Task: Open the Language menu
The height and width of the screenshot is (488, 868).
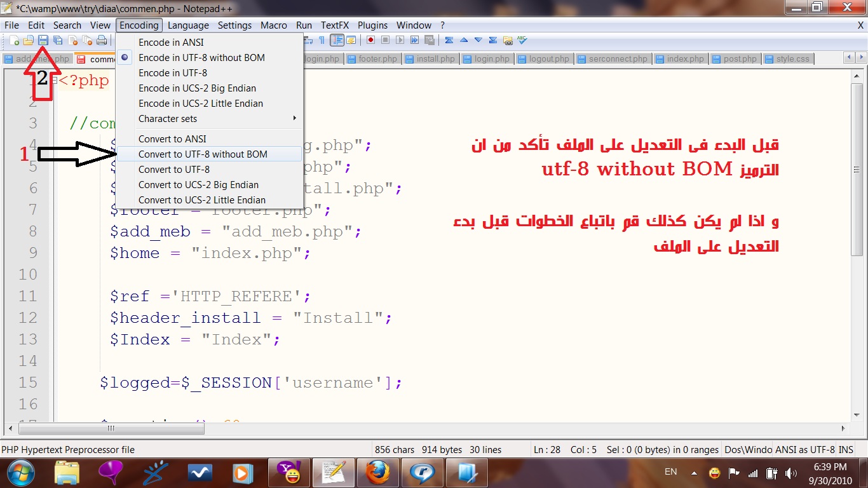Action: tap(188, 25)
